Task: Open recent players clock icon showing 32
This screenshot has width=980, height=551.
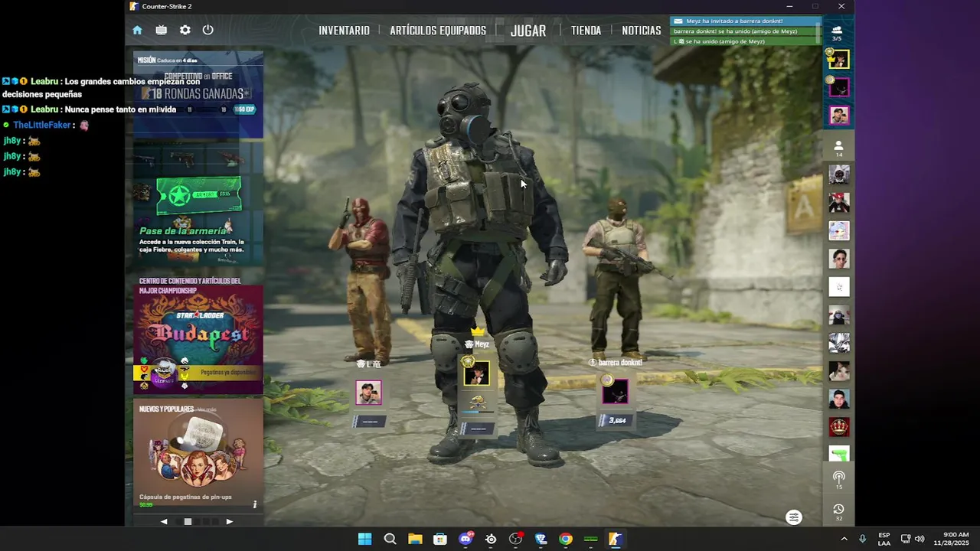Action: click(839, 512)
